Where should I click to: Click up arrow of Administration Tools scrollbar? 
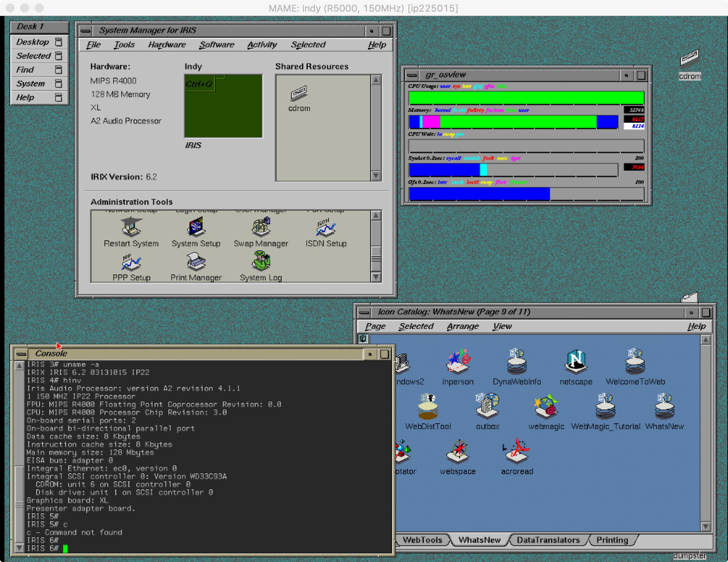(376, 215)
